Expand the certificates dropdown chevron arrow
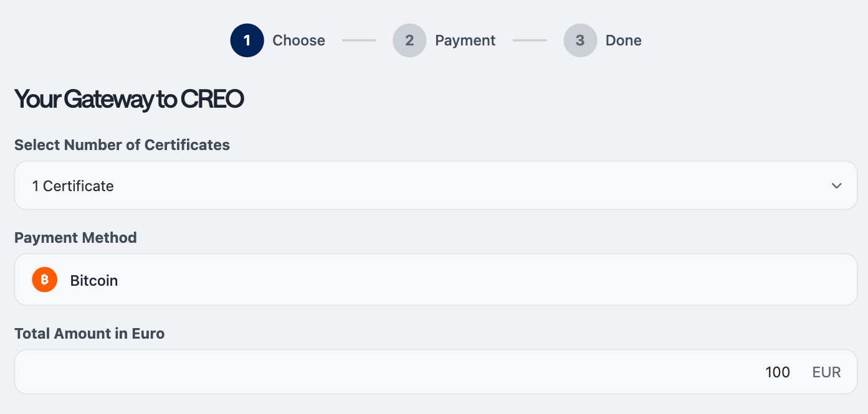The height and width of the screenshot is (414, 868). coord(837,186)
